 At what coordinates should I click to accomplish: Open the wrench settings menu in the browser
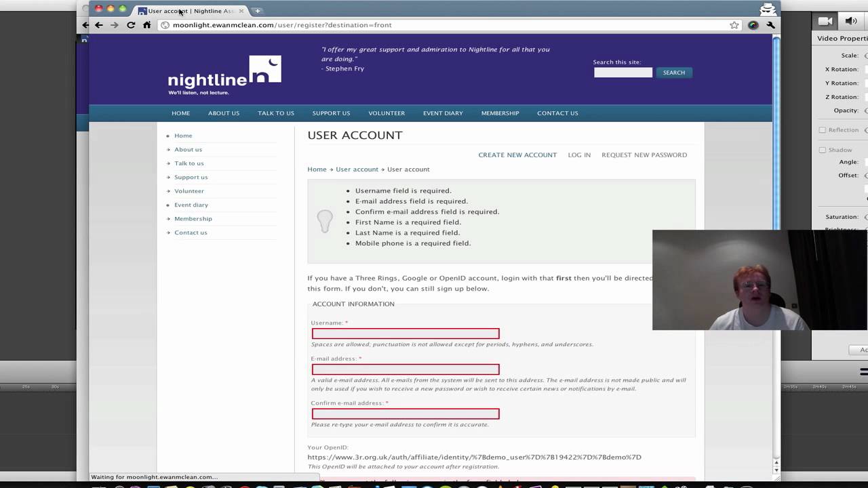click(771, 25)
